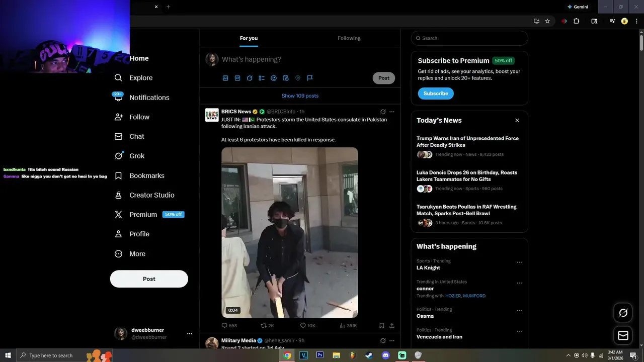Tag a location in the composer

point(298,78)
